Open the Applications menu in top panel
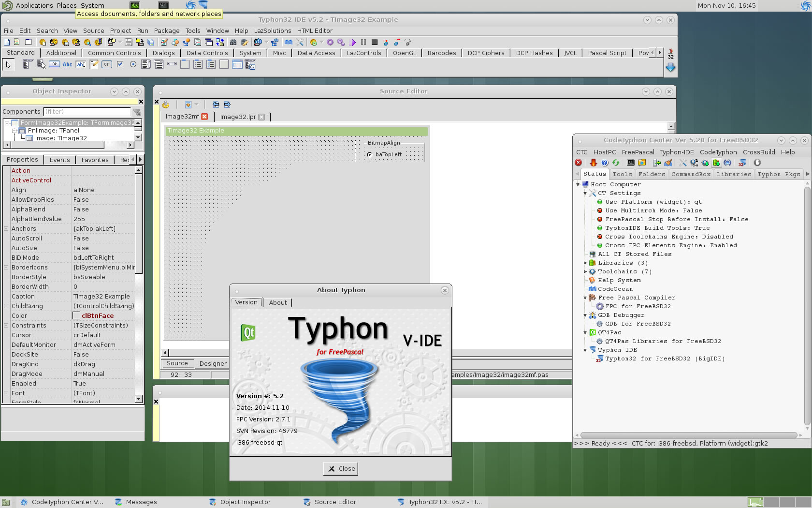The width and height of the screenshot is (812, 508). [x=34, y=5]
